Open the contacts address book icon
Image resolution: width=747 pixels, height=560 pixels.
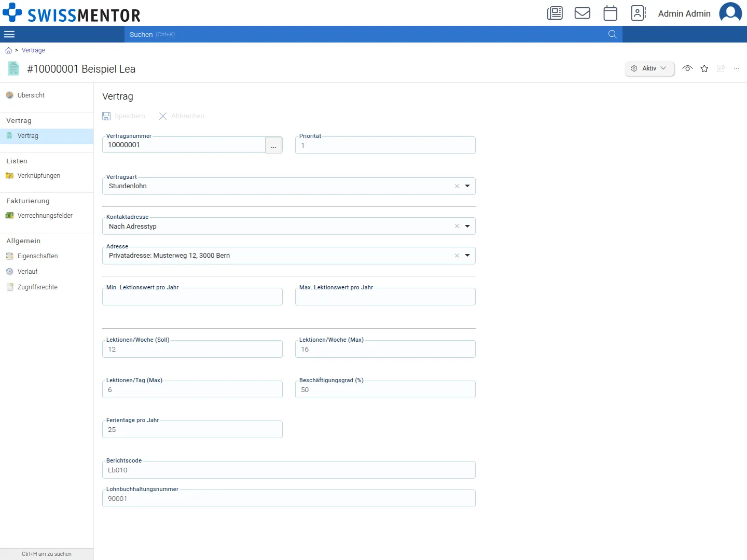pyautogui.click(x=639, y=13)
